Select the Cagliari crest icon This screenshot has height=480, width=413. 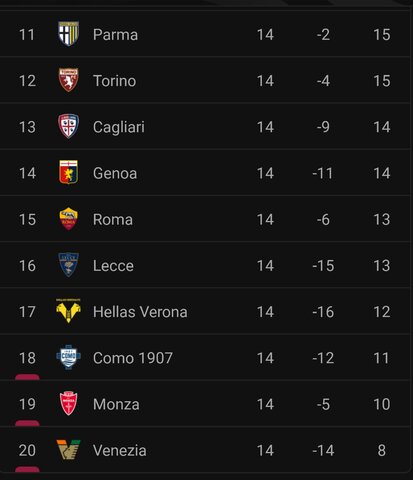(x=68, y=126)
